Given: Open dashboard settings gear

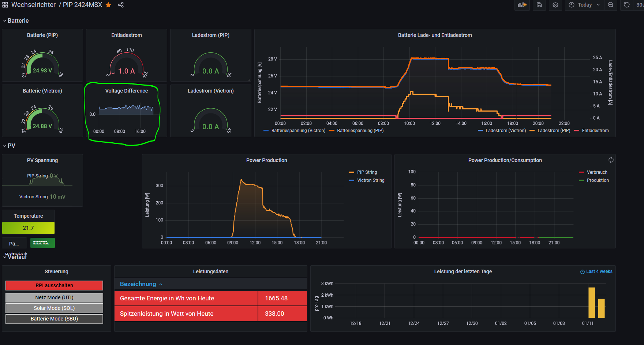Looking at the screenshot, I should point(555,5).
